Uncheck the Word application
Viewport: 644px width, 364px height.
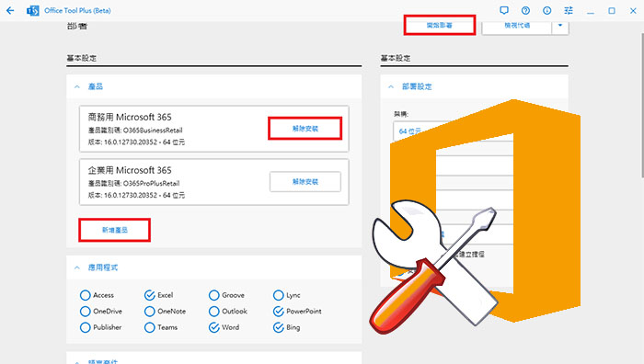tap(214, 327)
